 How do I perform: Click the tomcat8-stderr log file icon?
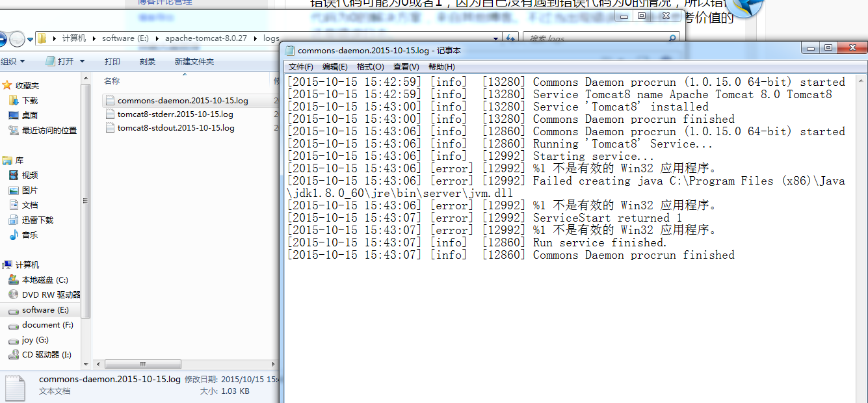[110, 114]
